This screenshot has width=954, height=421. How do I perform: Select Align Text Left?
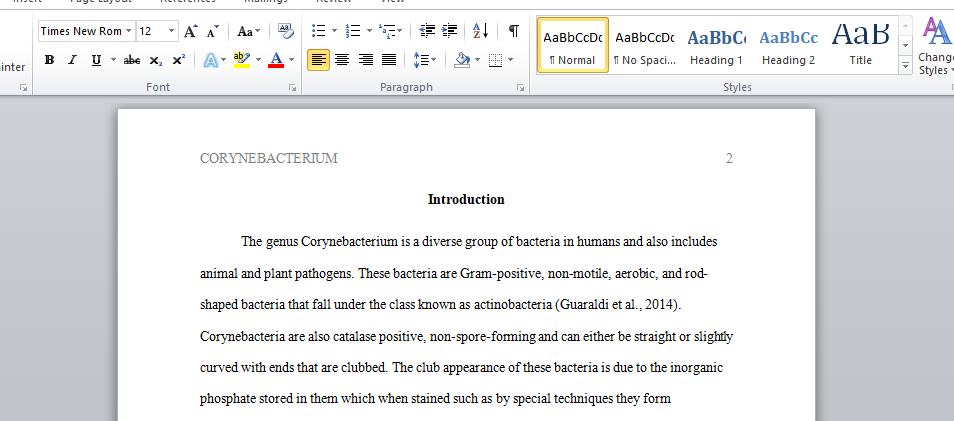318,60
